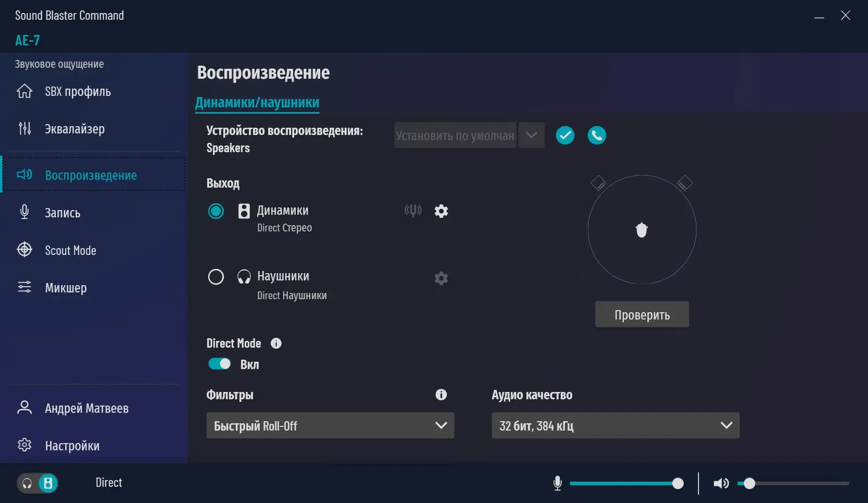Click the Настройки gear icon
The height and width of the screenshot is (503, 868).
25,445
